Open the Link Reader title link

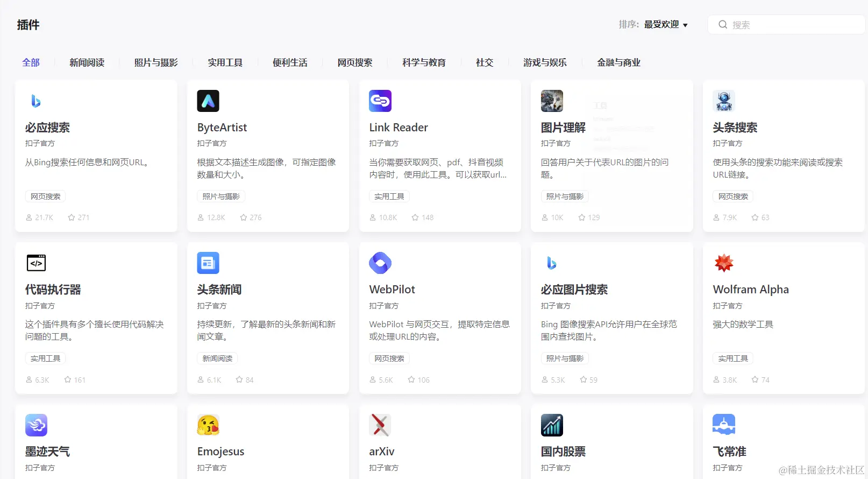pos(398,128)
